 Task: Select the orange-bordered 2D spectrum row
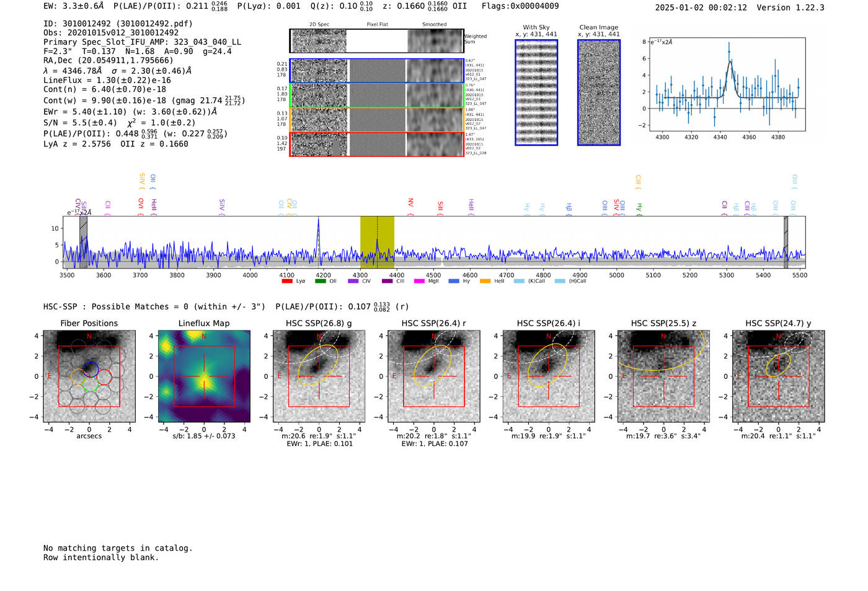click(x=376, y=119)
